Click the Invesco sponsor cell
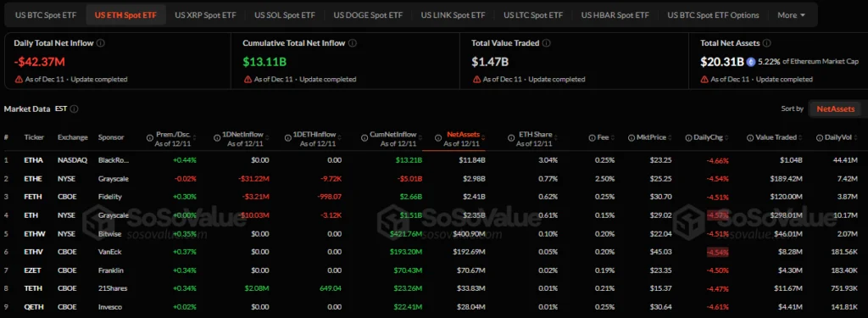This screenshot has width=868, height=318. (110, 307)
